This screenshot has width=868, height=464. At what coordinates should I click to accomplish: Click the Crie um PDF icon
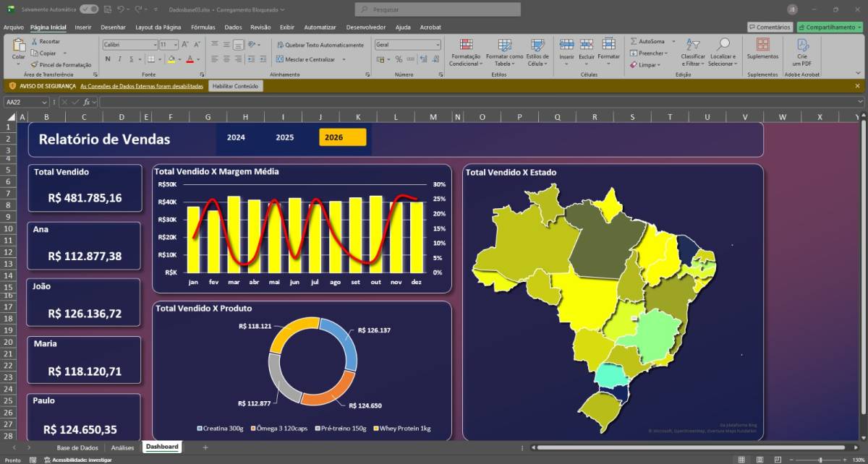(802, 44)
